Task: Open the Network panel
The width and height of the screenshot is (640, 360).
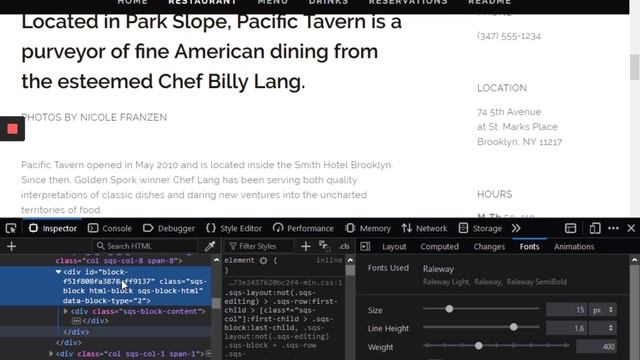Action: point(424,228)
